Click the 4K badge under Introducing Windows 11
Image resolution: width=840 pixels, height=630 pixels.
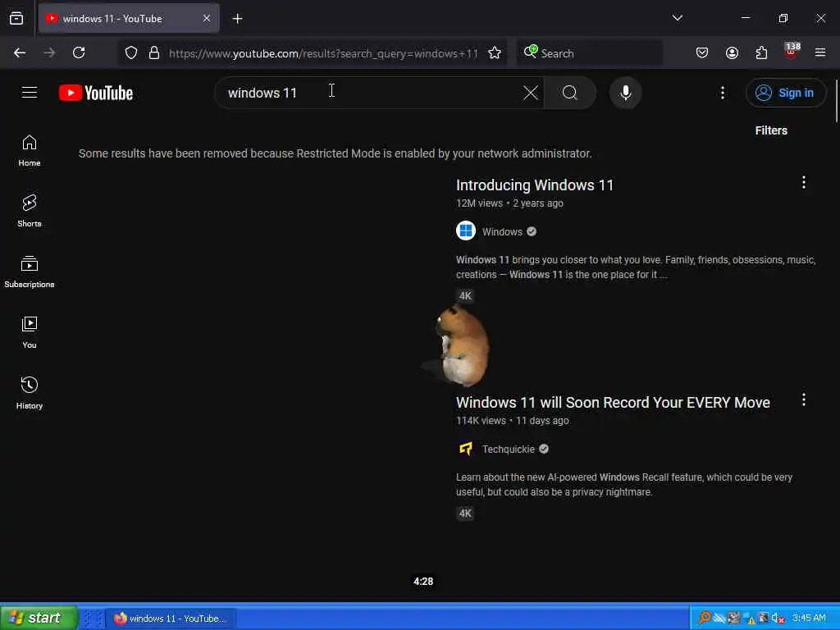(x=465, y=295)
